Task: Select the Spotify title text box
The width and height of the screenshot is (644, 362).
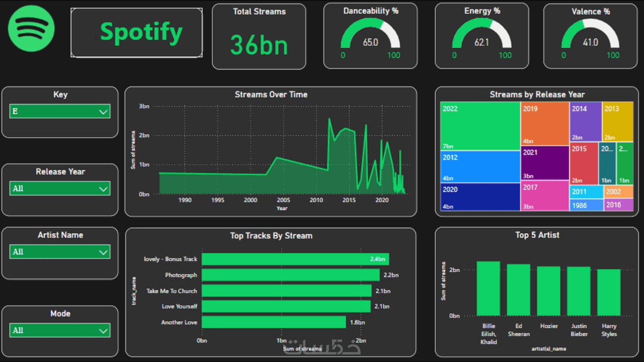Action: pos(136,32)
